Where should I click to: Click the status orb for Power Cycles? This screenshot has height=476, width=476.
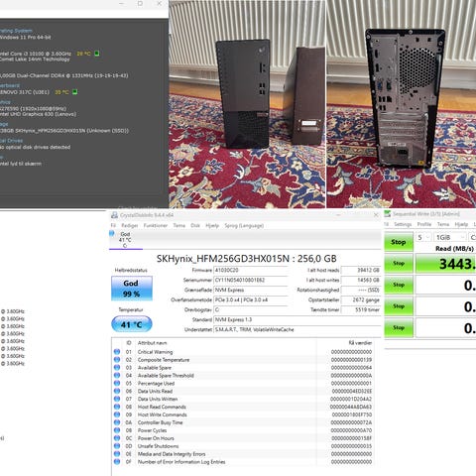[x=117, y=430]
